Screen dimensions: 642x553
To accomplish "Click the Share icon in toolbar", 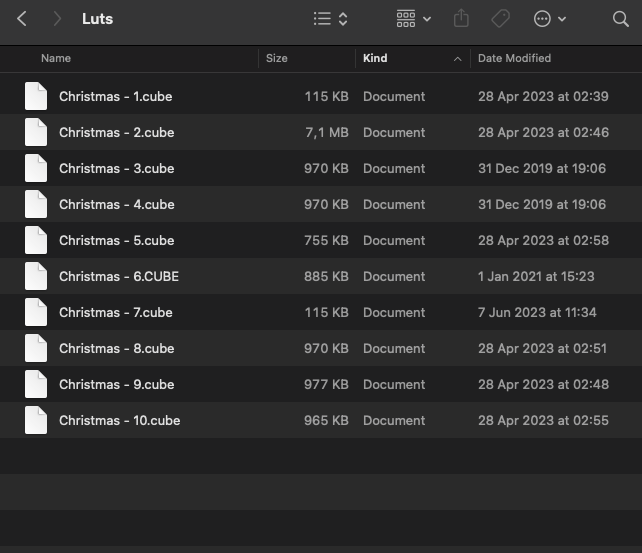I will point(461,19).
